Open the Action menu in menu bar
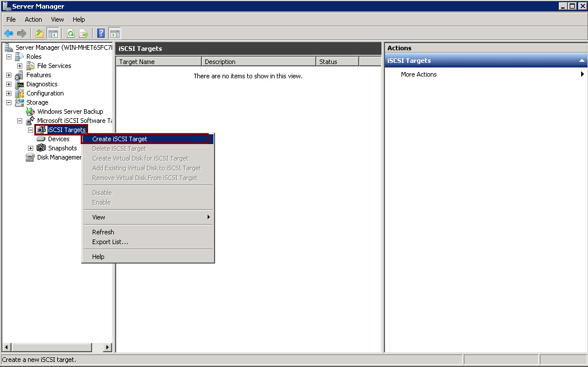 coord(33,19)
